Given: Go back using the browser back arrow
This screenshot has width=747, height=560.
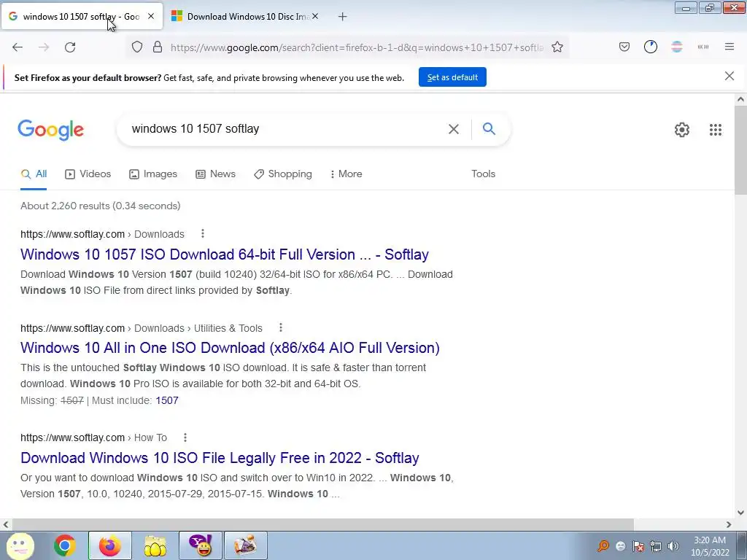Looking at the screenshot, I should click(x=18, y=47).
